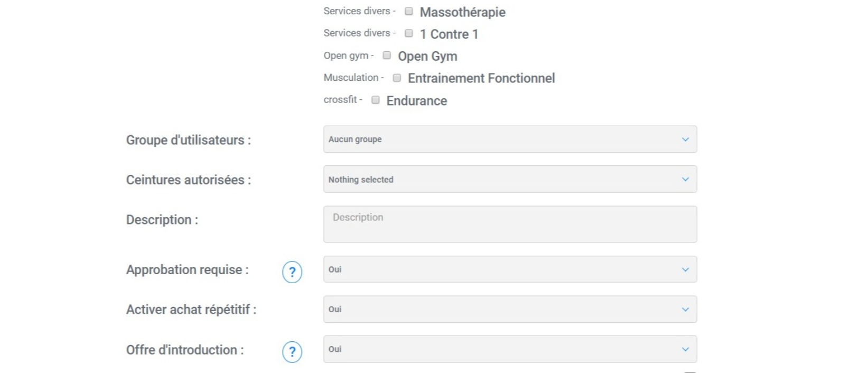Image resolution: width=868 pixels, height=373 pixels.
Task: Click the chevron arrow in Aucun groupe selector
Action: 685,139
